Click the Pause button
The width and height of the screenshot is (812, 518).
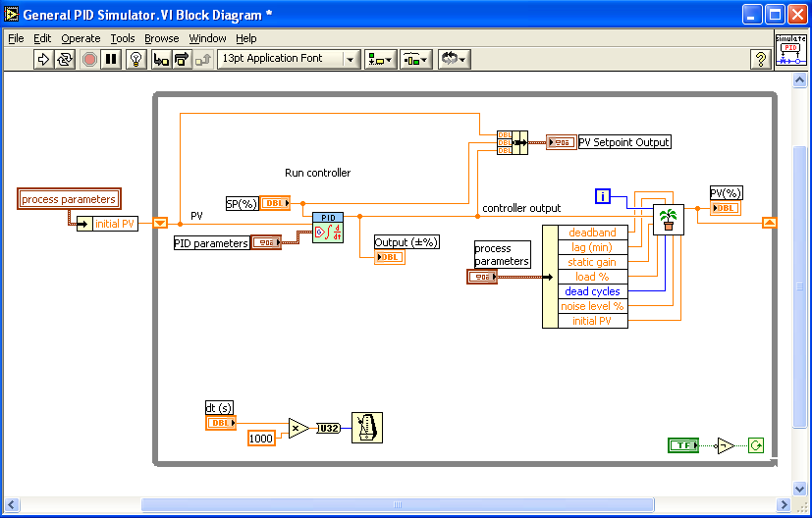[111, 59]
